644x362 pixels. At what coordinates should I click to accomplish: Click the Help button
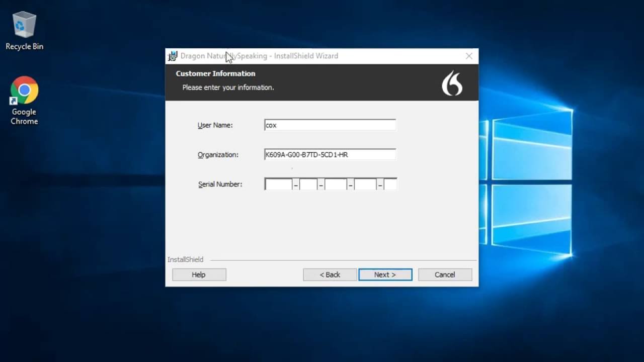click(199, 275)
